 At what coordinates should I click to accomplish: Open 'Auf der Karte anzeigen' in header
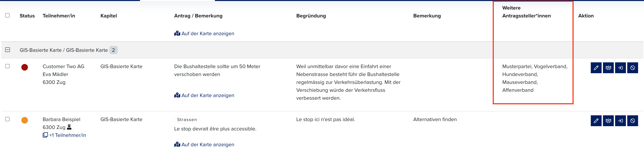coord(204,34)
